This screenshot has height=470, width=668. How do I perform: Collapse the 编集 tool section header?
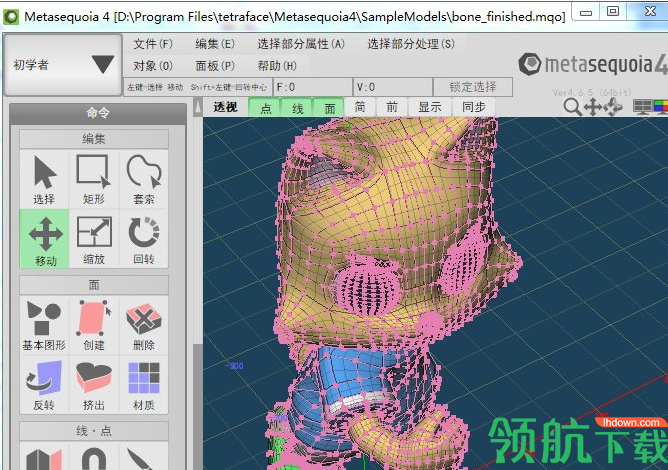click(x=94, y=139)
